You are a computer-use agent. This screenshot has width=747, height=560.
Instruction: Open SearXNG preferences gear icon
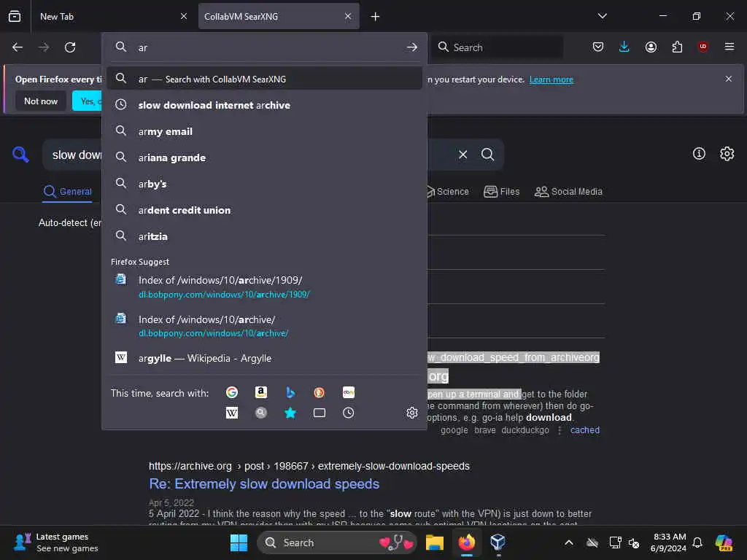coord(727,154)
